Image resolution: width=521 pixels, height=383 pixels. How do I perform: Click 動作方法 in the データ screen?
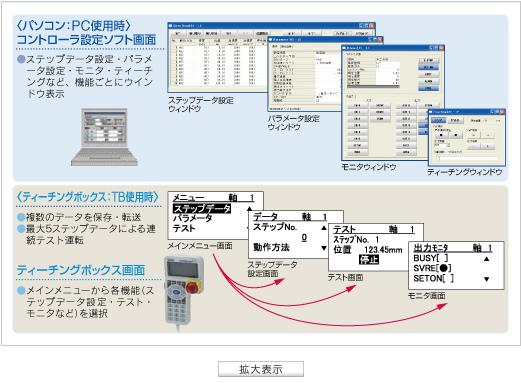271,247
